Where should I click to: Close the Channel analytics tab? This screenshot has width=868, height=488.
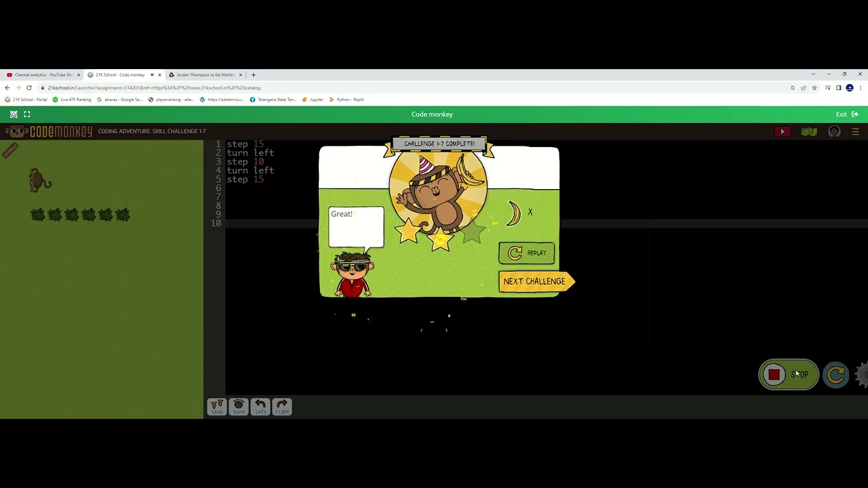pos(79,75)
